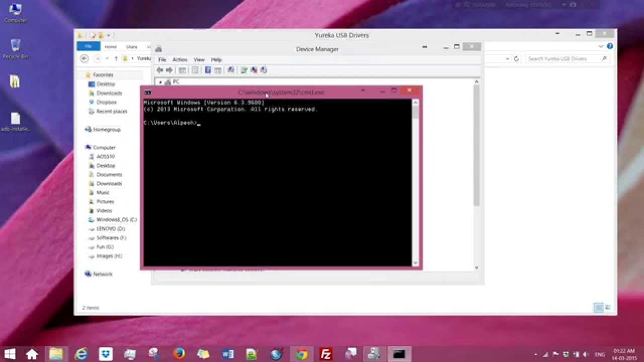The width and height of the screenshot is (644, 362).
Task: Select Favorites in navigation pane
Action: 103,75
